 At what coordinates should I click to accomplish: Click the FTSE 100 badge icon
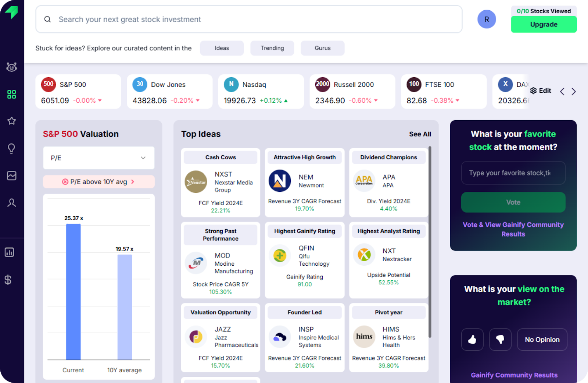pyautogui.click(x=414, y=84)
